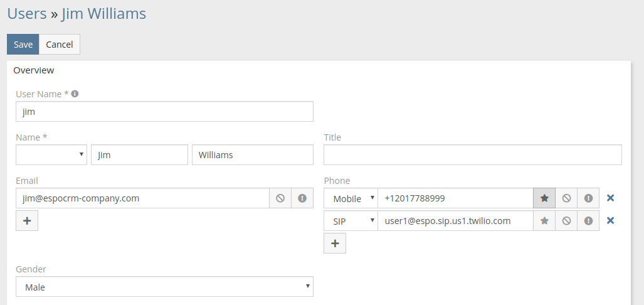Mark Mobile phone number as invalid
Image resolution: width=644 pixels, height=305 pixels.
(x=588, y=198)
